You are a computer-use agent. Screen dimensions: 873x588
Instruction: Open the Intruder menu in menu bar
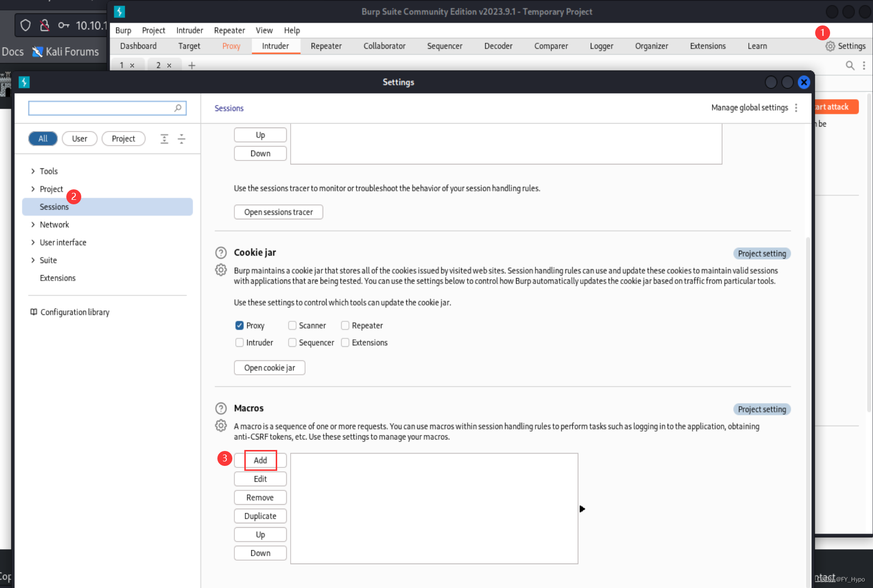pyautogui.click(x=189, y=30)
